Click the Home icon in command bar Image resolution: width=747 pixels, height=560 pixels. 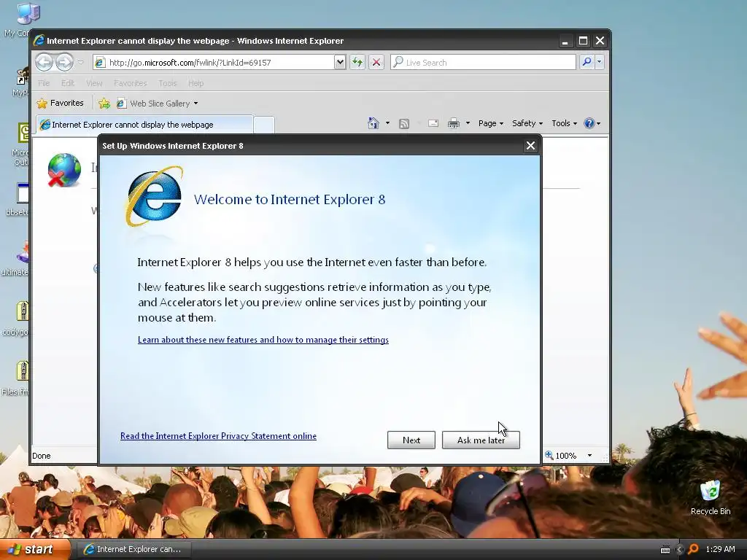373,123
